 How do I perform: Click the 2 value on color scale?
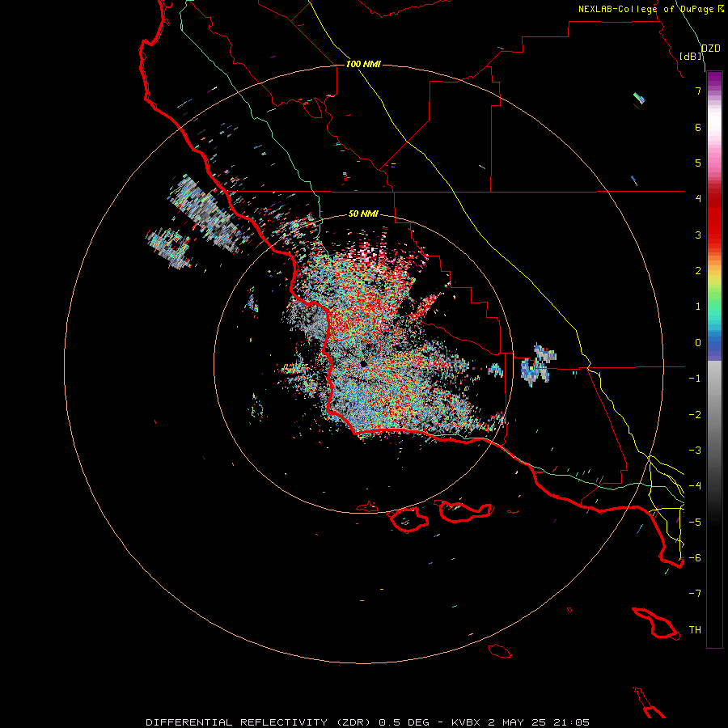click(x=698, y=271)
